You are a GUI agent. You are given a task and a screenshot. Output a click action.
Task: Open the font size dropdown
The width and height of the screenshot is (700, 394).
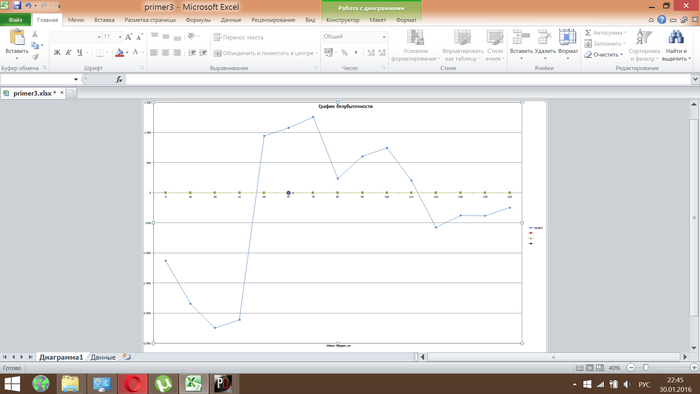pyautogui.click(x=120, y=37)
